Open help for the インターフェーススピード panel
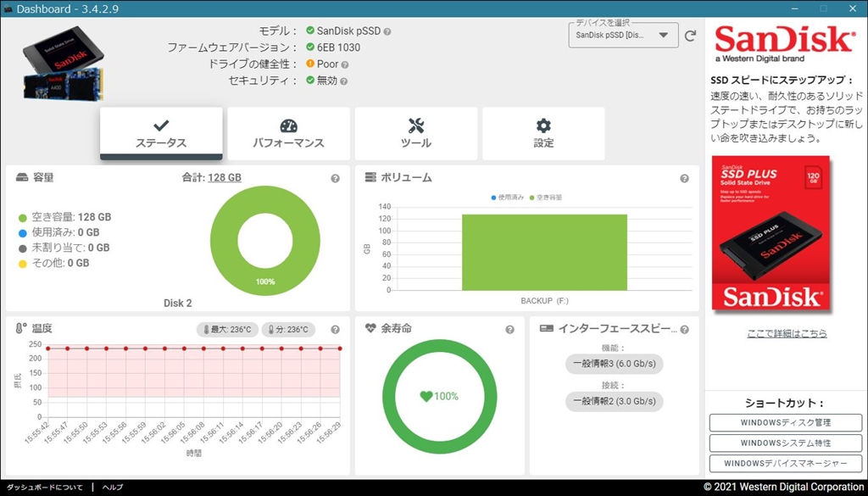 pyautogui.click(x=684, y=329)
